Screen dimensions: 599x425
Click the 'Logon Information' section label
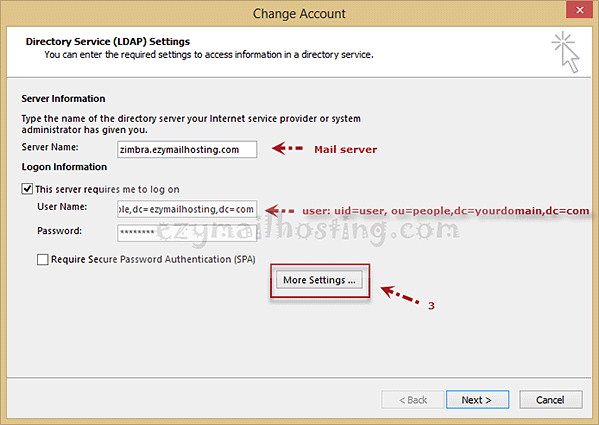[64, 167]
